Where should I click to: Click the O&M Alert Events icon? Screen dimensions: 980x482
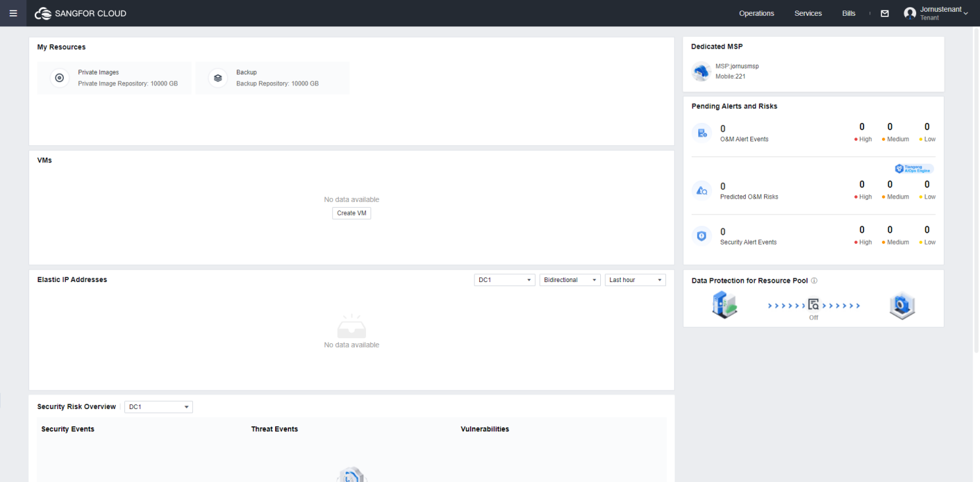click(702, 133)
